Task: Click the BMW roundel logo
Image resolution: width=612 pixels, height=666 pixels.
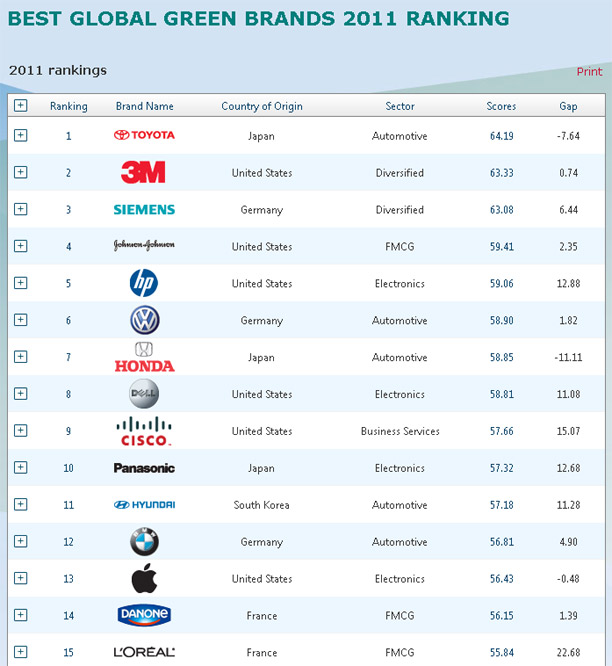Action: click(144, 542)
